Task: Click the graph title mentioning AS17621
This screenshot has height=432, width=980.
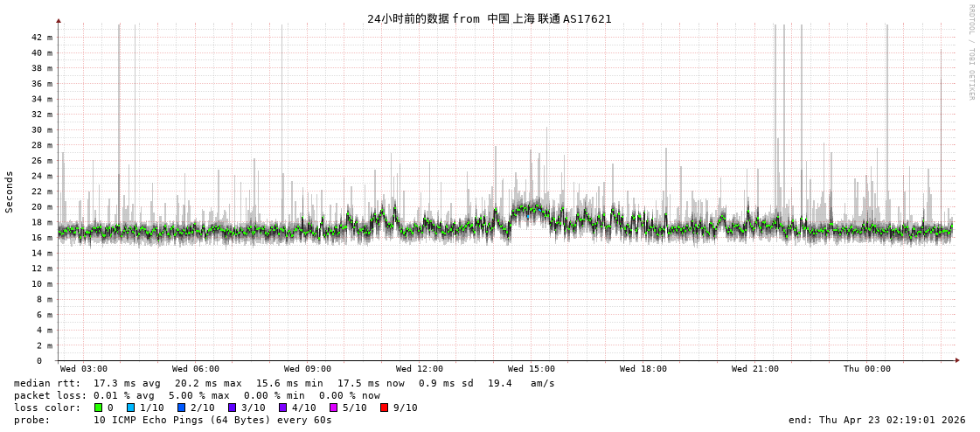Action: [x=490, y=18]
